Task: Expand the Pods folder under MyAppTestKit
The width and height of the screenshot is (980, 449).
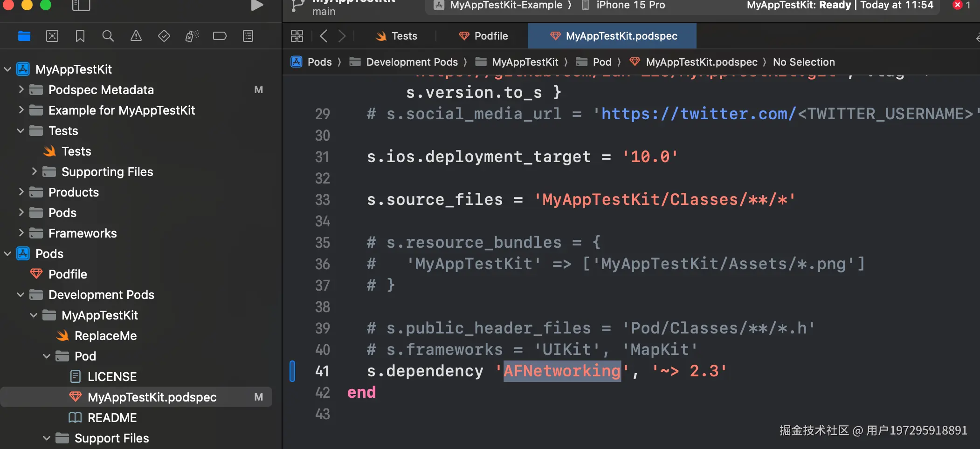Action: pos(21,212)
